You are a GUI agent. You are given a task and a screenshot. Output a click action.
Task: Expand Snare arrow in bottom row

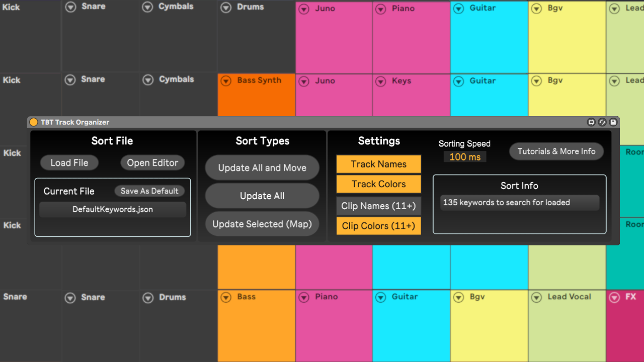click(x=71, y=298)
